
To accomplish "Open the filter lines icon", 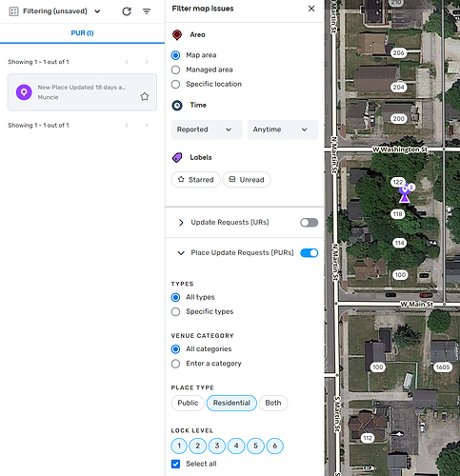I will [x=147, y=11].
